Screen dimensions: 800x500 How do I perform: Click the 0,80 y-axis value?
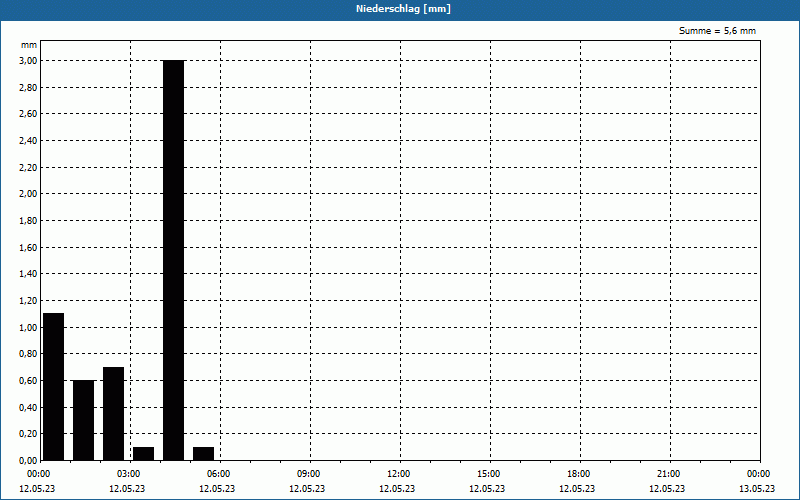pos(28,354)
